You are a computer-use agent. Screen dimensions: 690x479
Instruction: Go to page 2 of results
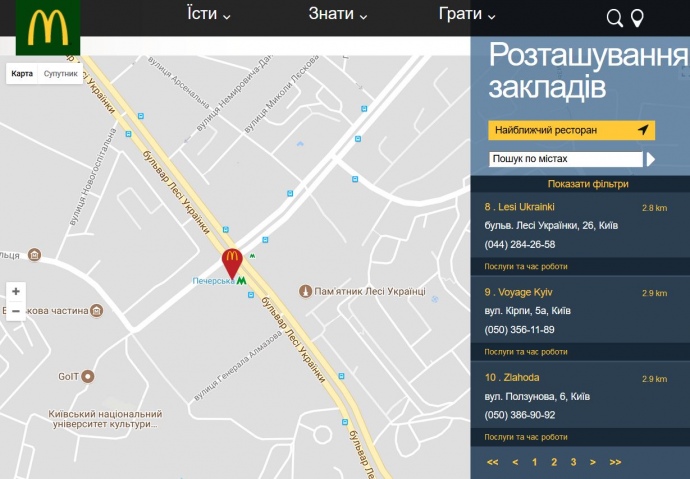click(x=553, y=462)
